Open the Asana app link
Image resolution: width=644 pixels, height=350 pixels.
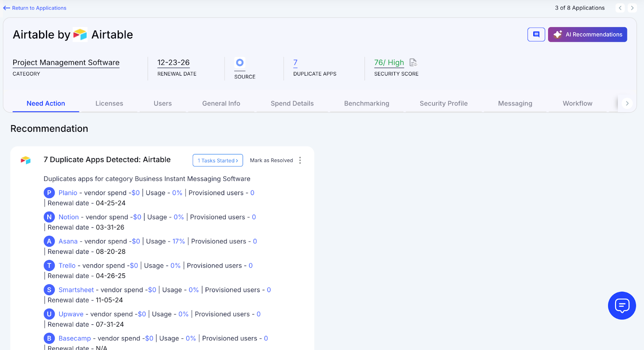point(68,241)
